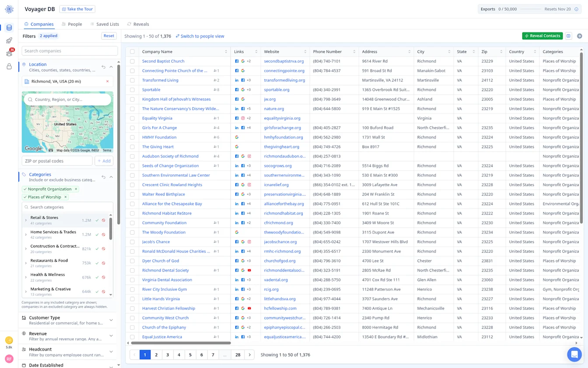Collapse the Location filter section
Viewport: 588px width, 368px height.
click(x=111, y=67)
